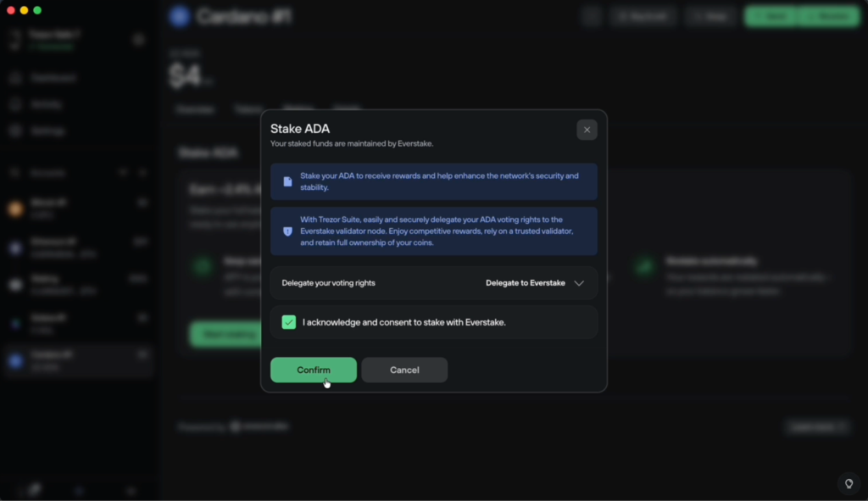Uncheck the Everstake consent checkbox

289,322
